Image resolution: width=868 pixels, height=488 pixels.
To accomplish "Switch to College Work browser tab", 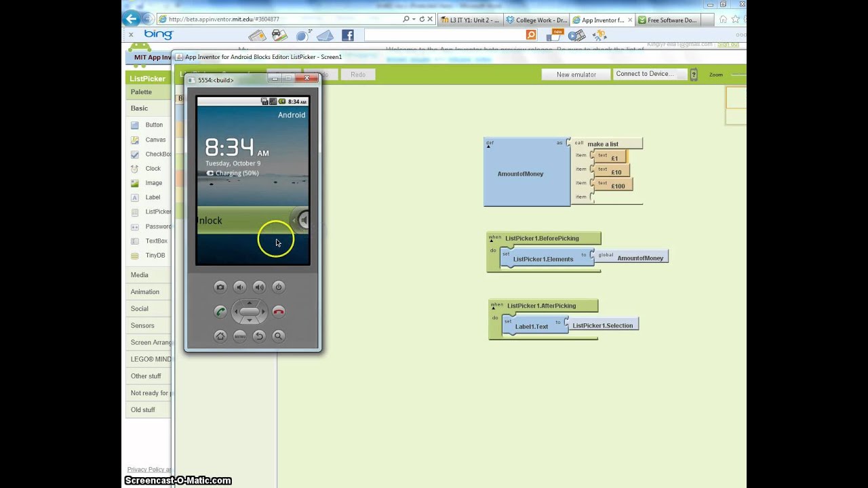I will click(x=536, y=20).
